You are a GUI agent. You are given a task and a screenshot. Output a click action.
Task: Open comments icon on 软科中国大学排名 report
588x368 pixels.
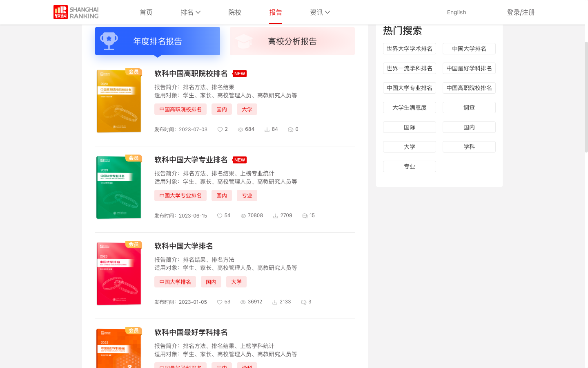303,302
